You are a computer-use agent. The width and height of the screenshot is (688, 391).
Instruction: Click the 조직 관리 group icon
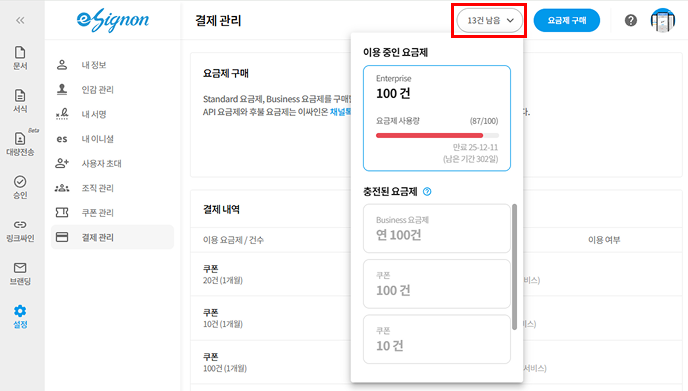pyautogui.click(x=62, y=188)
